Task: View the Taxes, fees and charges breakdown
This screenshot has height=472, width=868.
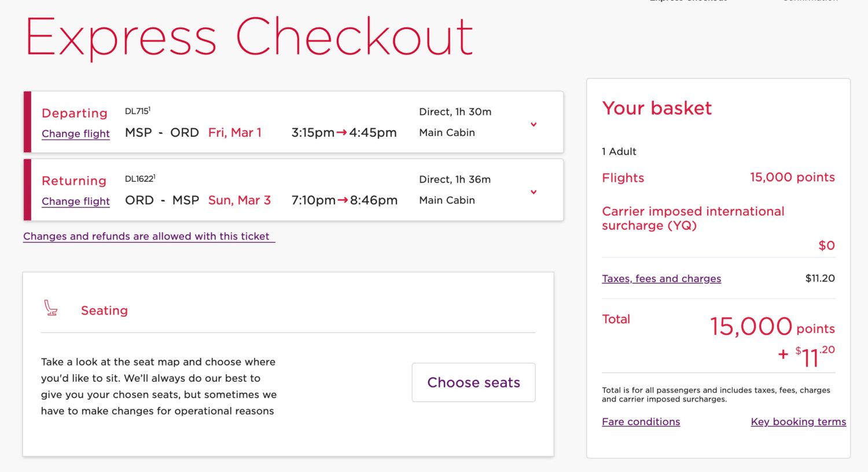Action: tap(661, 279)
